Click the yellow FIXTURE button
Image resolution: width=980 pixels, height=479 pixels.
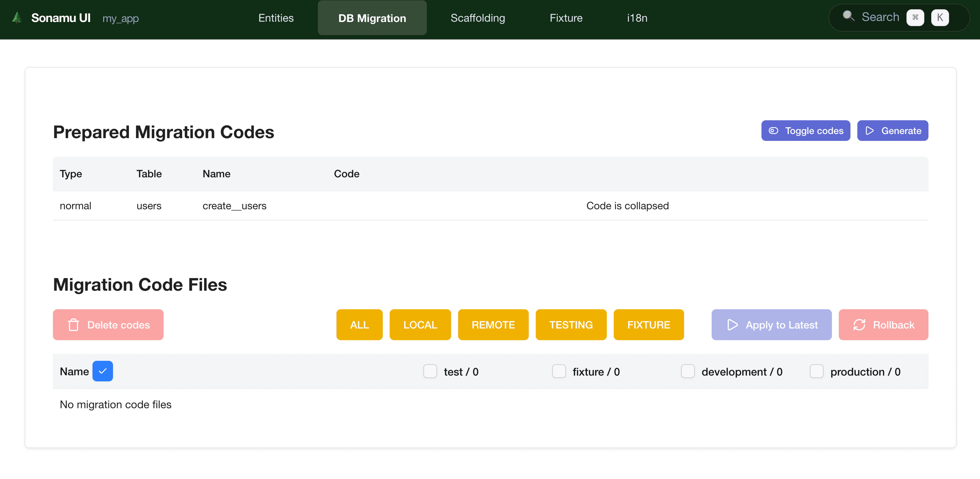pyautogui.click(x=648, y=325)
